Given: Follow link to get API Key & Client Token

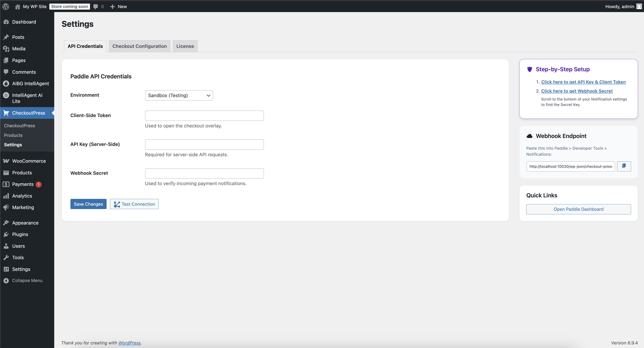Looking at the screenshot, I should point(583,82).
